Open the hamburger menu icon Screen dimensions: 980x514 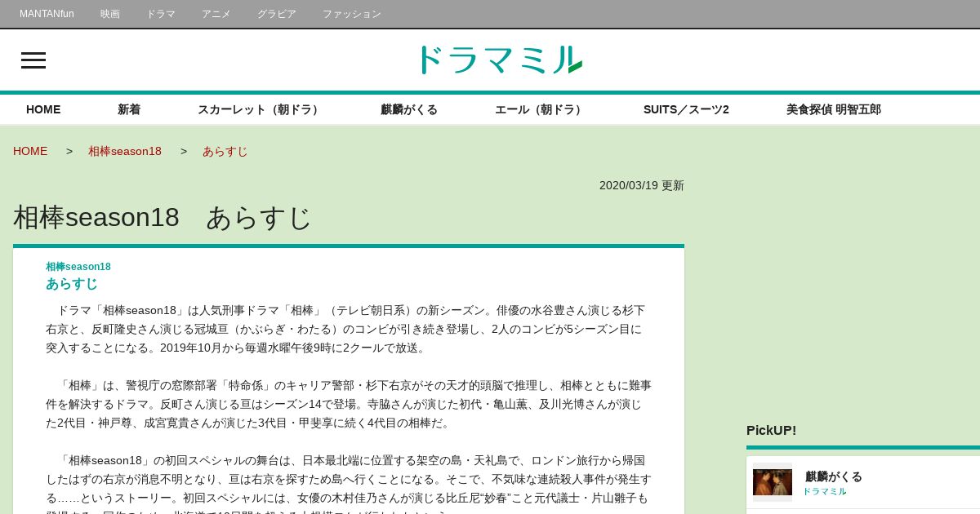point(33,60)
